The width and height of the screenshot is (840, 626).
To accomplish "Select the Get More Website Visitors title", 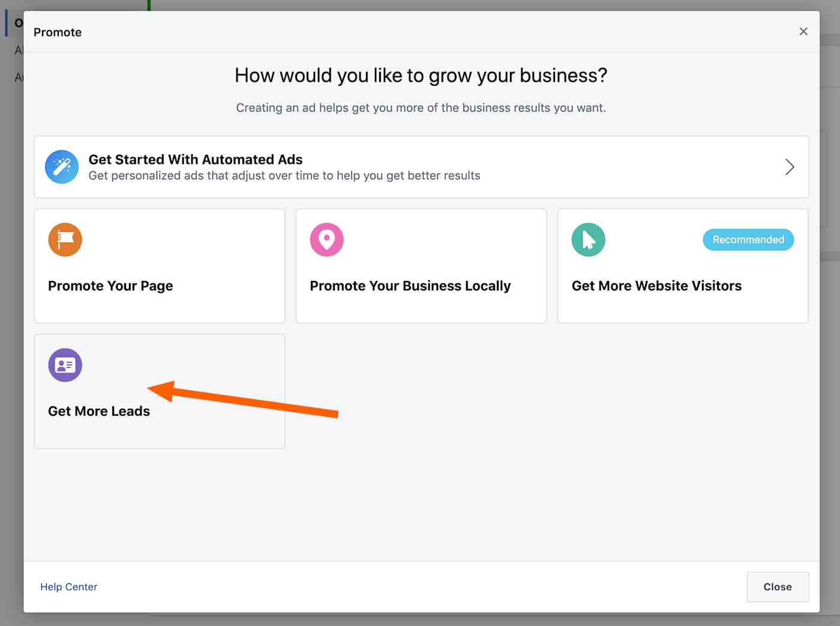I will (656, 286).
